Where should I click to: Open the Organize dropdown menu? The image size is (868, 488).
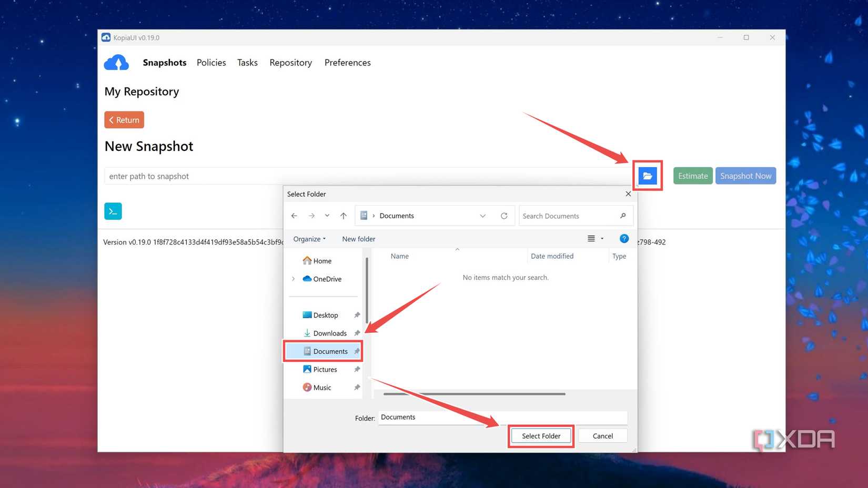[x=309, y=239]
